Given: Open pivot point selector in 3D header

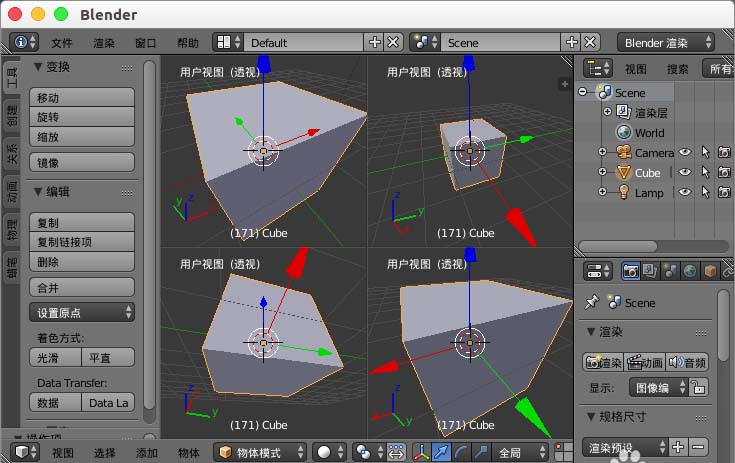Looking at the screenshot, I should pos(369,452).
